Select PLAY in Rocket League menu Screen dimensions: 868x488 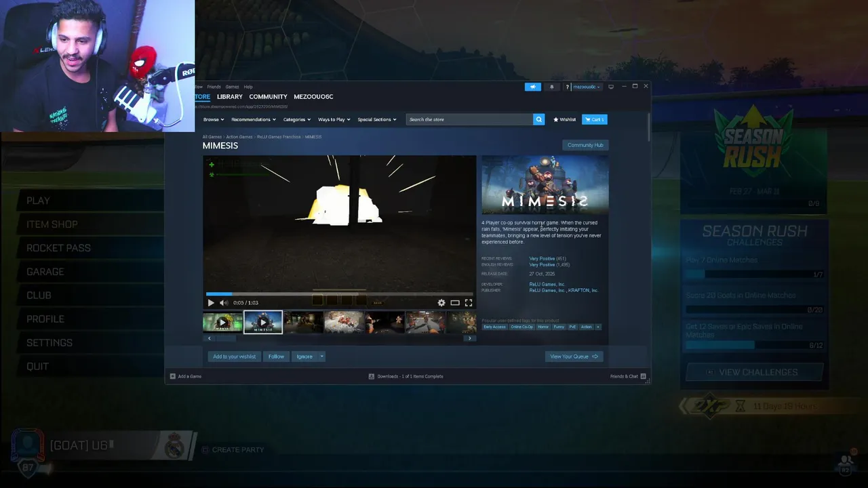coord(38,201)
